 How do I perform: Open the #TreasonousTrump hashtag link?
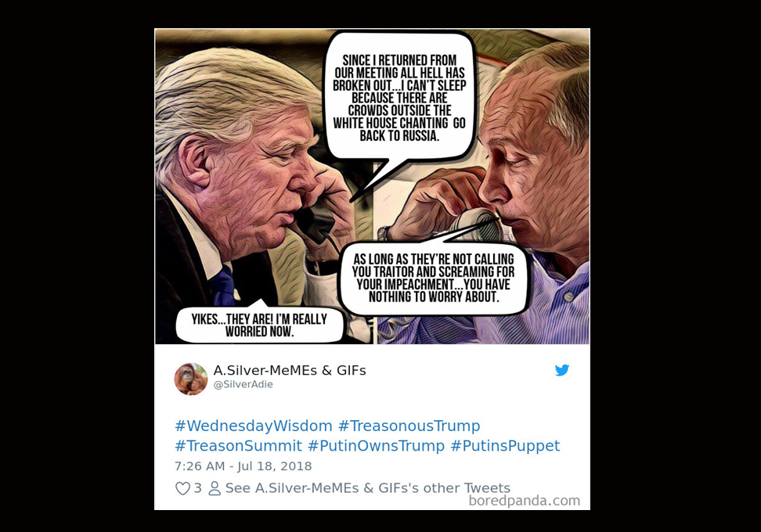click(x=409, y=426)
